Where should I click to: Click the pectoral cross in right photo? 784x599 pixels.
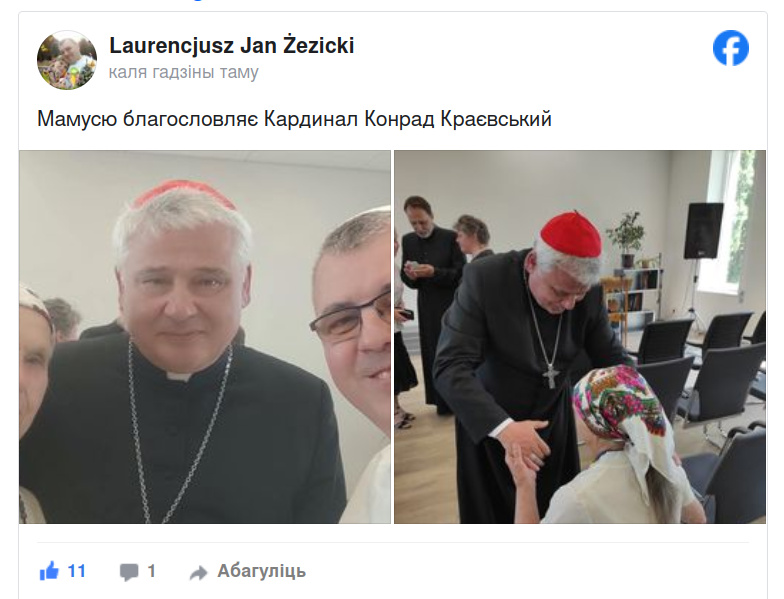[550, 376]
